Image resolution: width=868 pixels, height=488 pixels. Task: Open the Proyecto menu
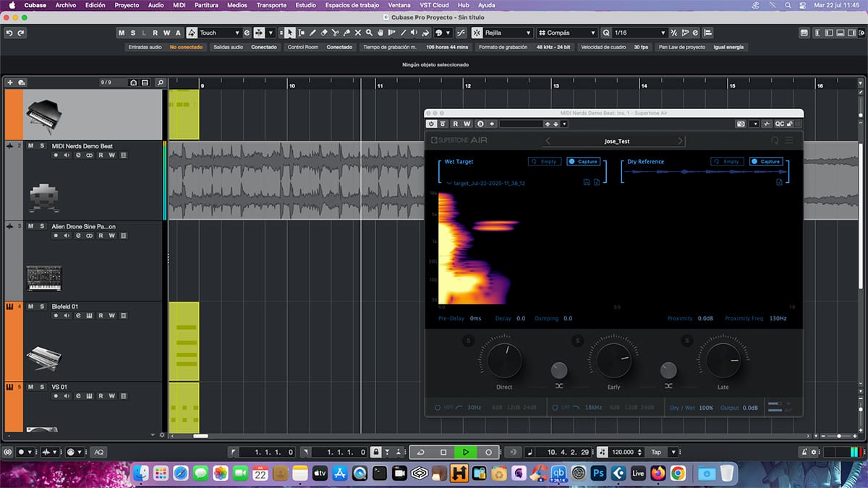(x=127, y=5)
